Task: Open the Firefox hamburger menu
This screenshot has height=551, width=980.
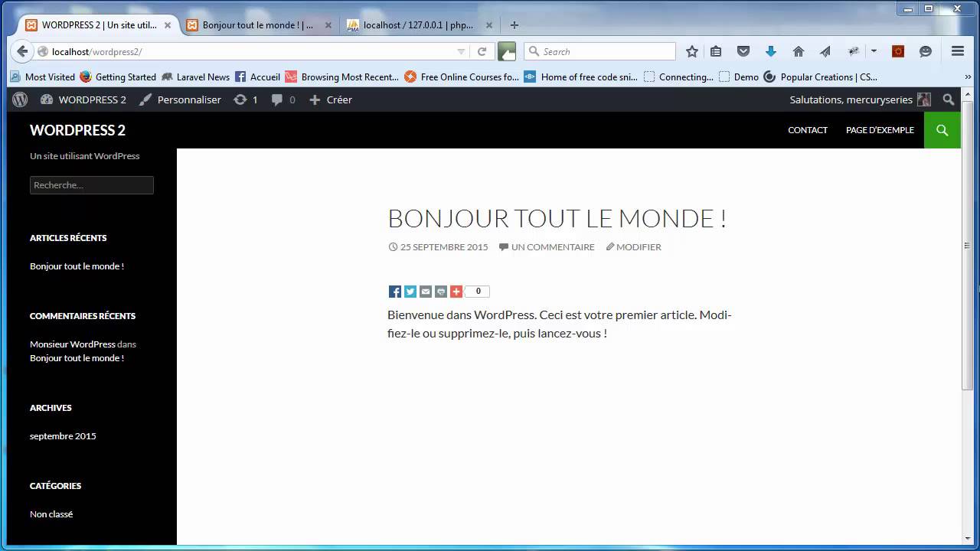Action: pyautogui.click(x=958, y=51)
